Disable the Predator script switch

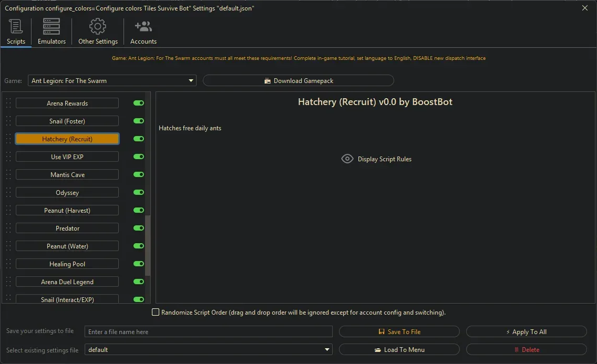click(x=139, y=228)
